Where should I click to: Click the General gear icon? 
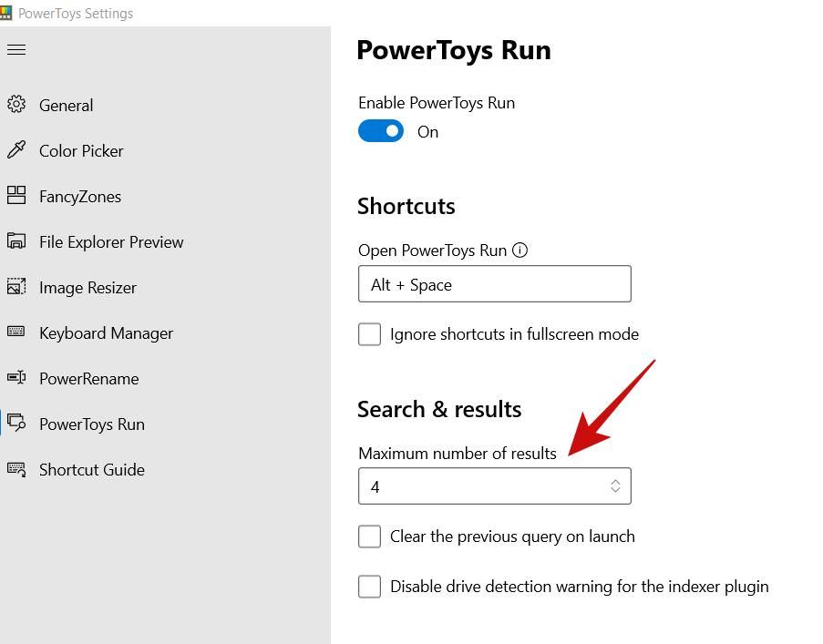click(x=16, y=105)
